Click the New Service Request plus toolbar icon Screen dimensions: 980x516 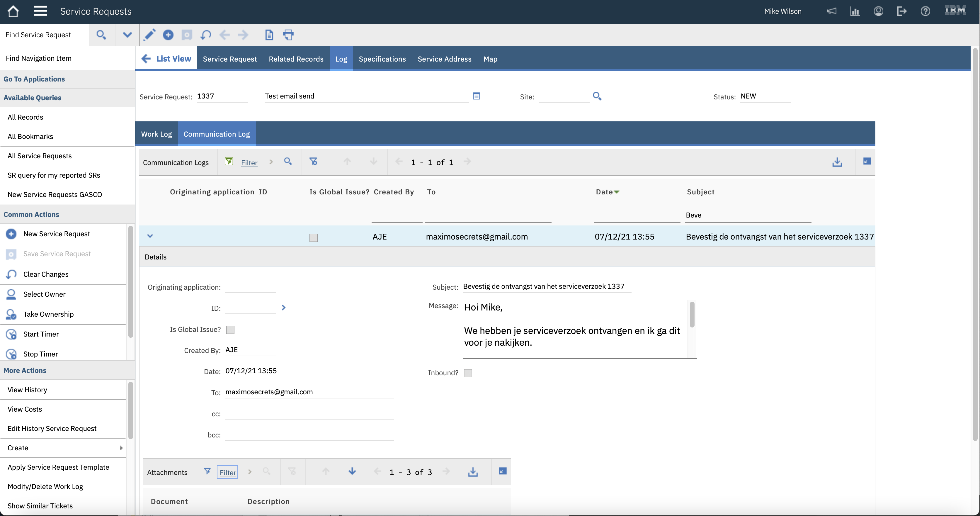pyautogui.click(x=168, y=35)
